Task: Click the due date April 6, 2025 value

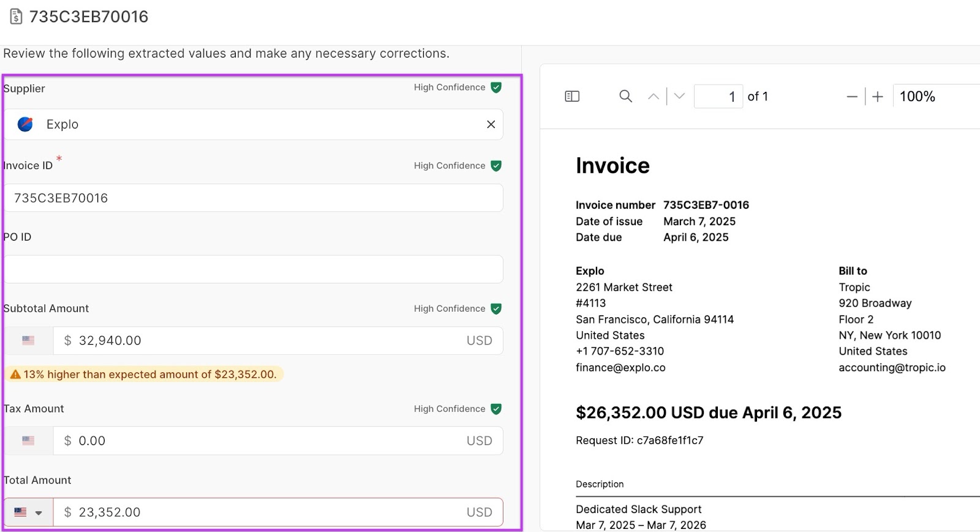Action: 696,238
